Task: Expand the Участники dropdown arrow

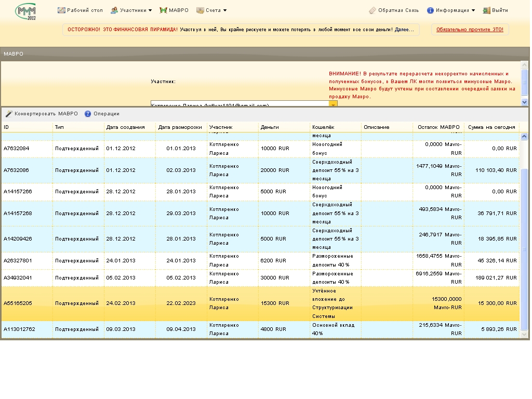Action: (x=150, y=10)
